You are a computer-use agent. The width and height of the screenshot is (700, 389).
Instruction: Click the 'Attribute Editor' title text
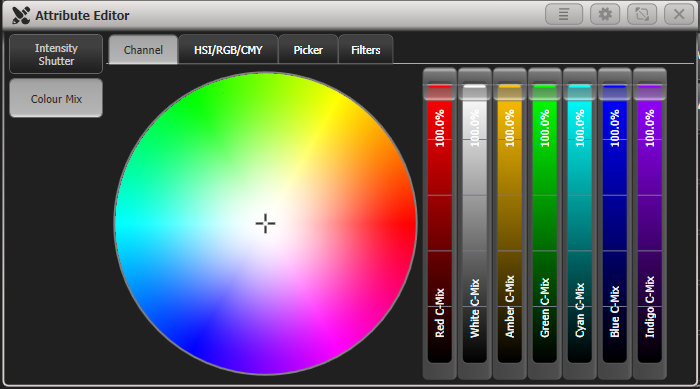pyautogui.click(x=82, y=15)
